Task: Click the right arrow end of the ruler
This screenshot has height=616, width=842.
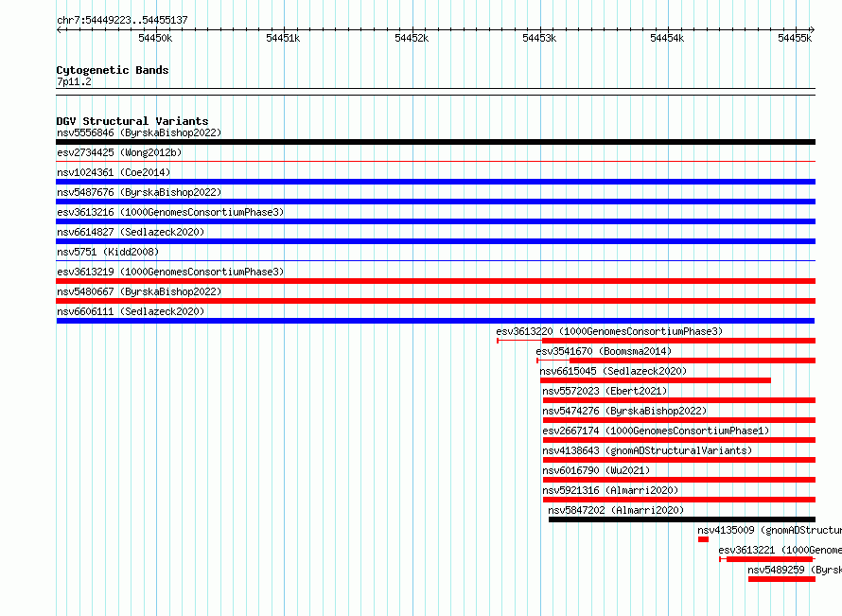Action: coord(813,30)
